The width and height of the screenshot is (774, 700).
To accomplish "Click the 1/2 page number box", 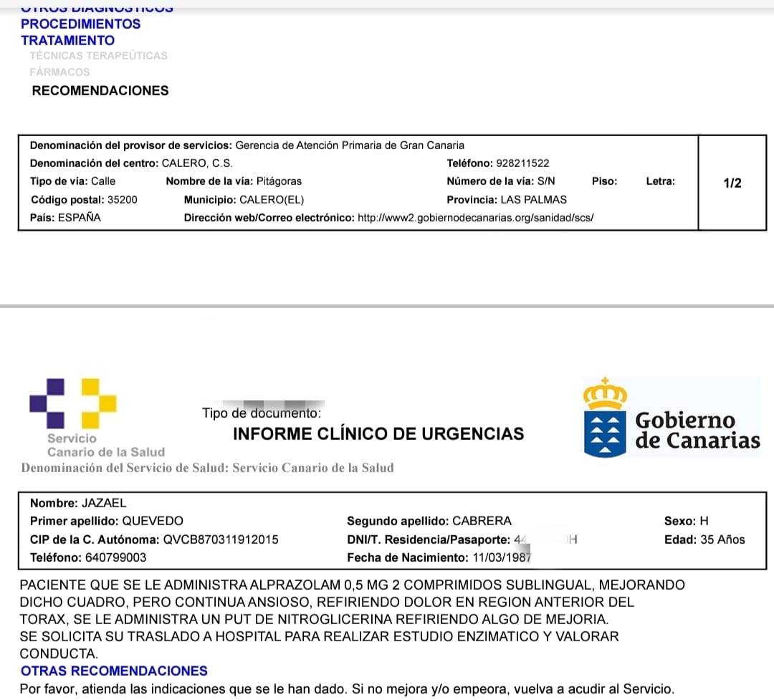I will pos(732,183).
